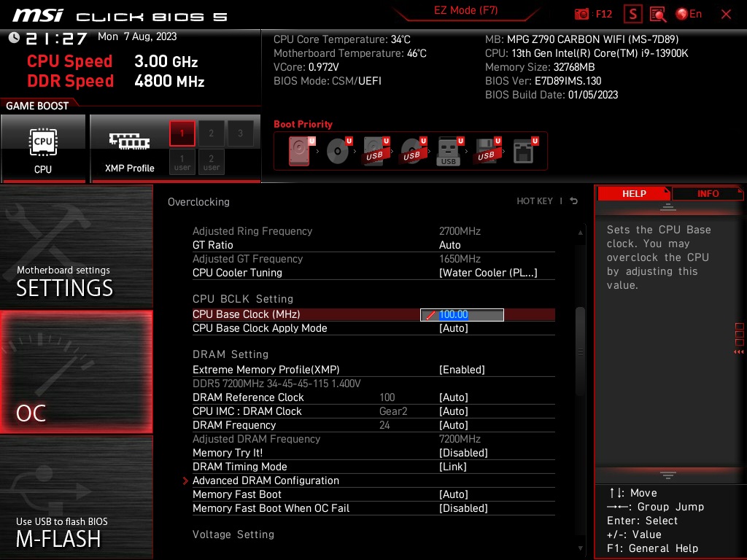Click the Boot Priority heading
747x560 pixels.
(x=303, y=124)
